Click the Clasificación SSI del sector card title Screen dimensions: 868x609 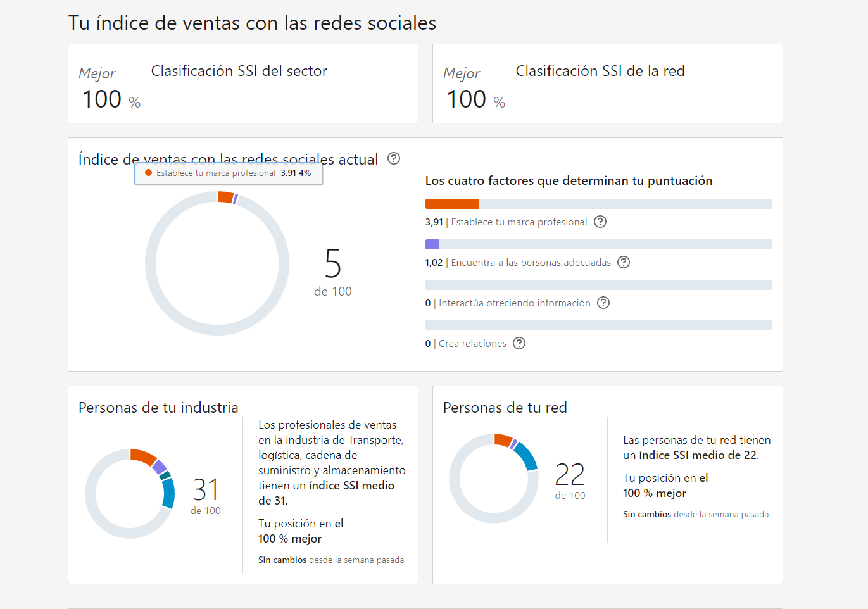(239, 71)
